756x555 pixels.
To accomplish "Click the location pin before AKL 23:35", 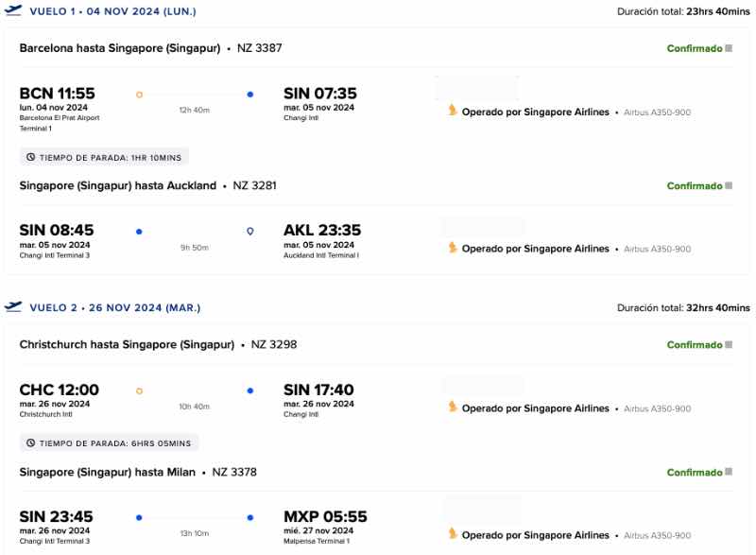I will [x=250, y=231].
